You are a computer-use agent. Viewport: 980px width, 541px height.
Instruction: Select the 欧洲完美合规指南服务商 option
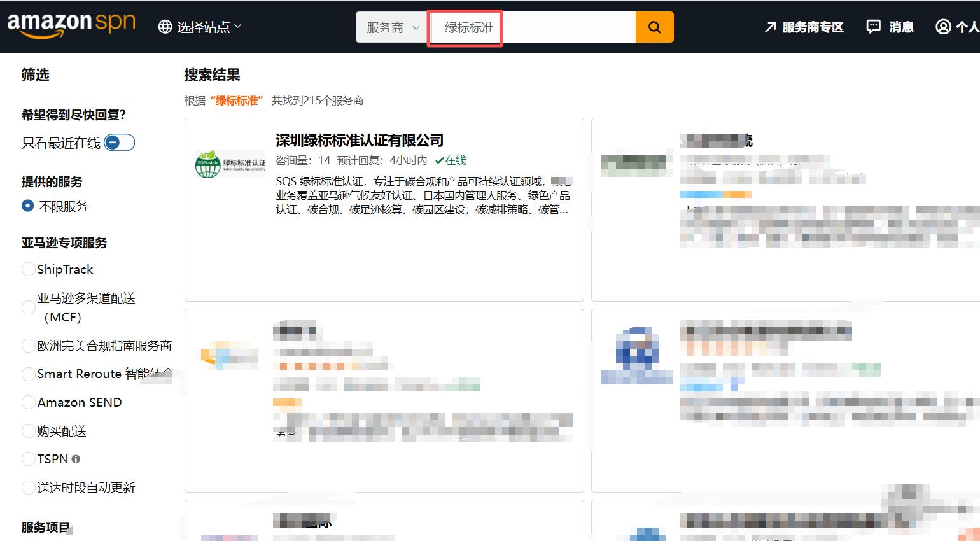click(x=29, y=346)
